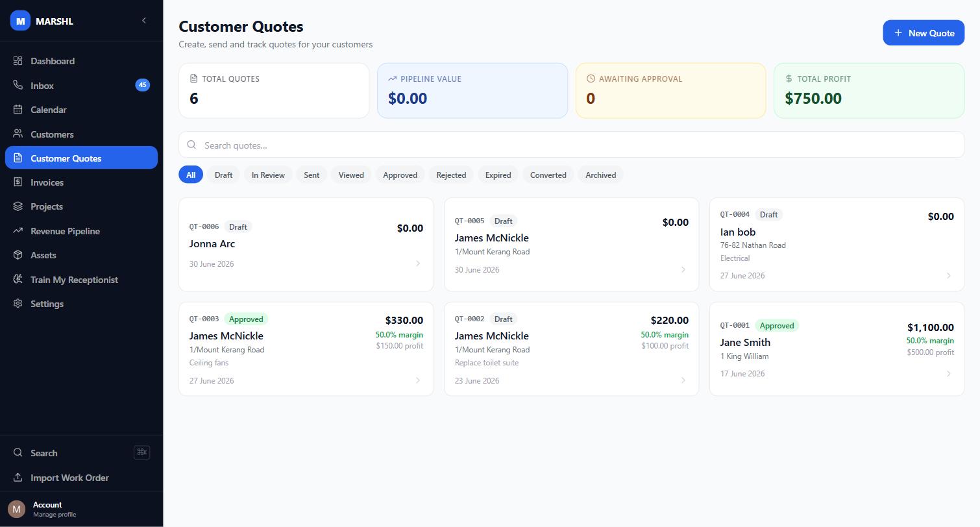Screen dimensions: 980x527
Task: Open QT-0002 via its arrow chevron
Action: tap(683, 380)
